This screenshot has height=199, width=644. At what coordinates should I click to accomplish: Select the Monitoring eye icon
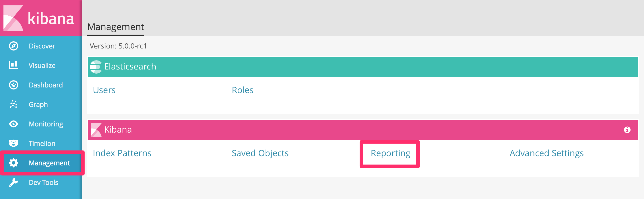(14, 124)
